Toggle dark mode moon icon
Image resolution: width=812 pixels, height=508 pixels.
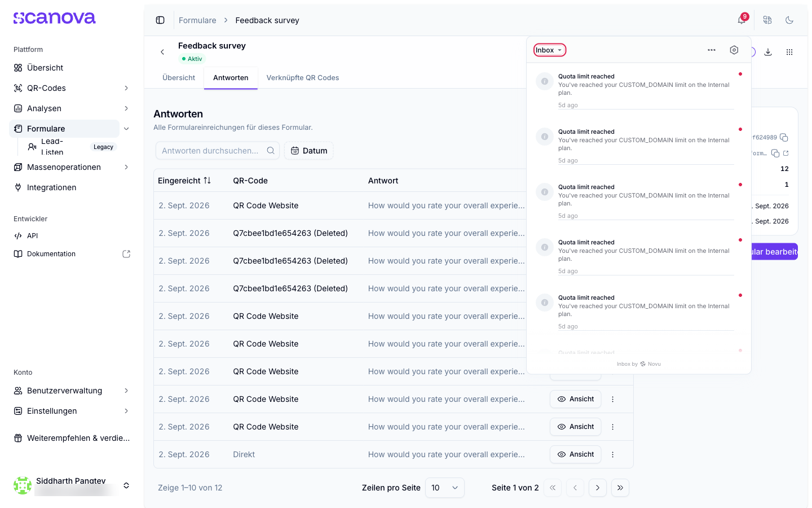pos(789,20)
